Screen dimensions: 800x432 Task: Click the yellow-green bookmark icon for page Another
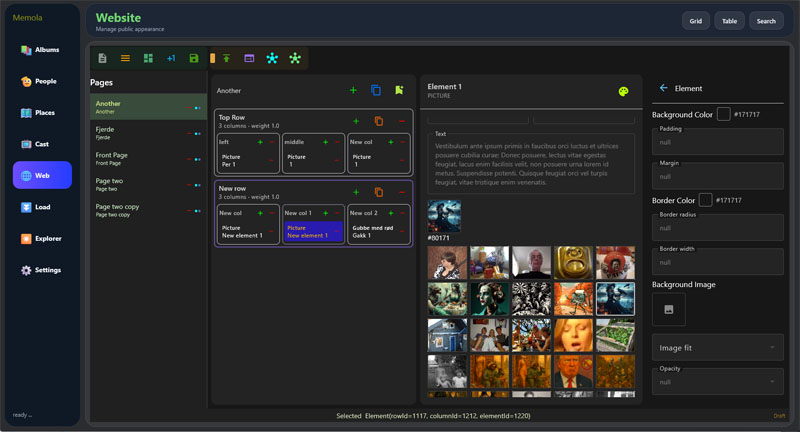coord(399,90)
